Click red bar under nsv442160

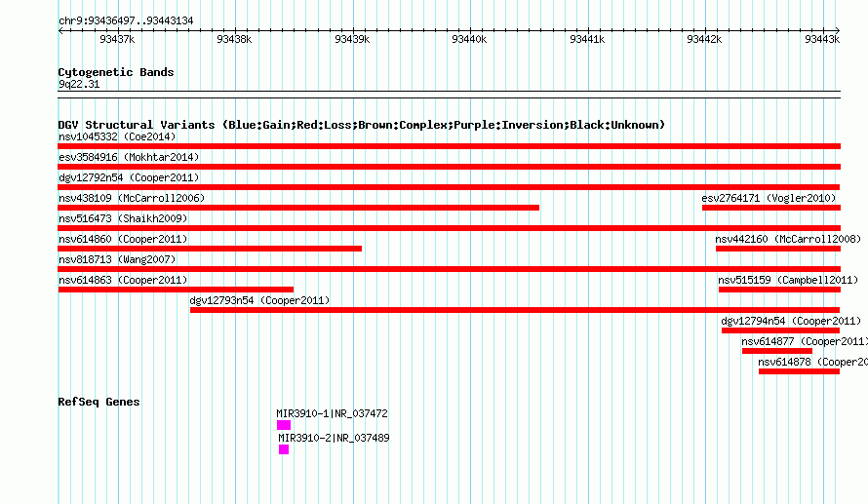pyautogui.click(x=778, y=249)
